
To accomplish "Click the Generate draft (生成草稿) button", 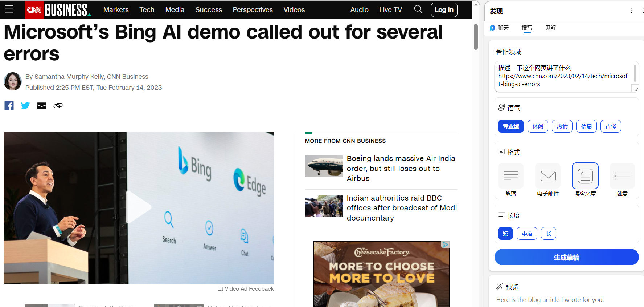I will [x=566, y=257].
